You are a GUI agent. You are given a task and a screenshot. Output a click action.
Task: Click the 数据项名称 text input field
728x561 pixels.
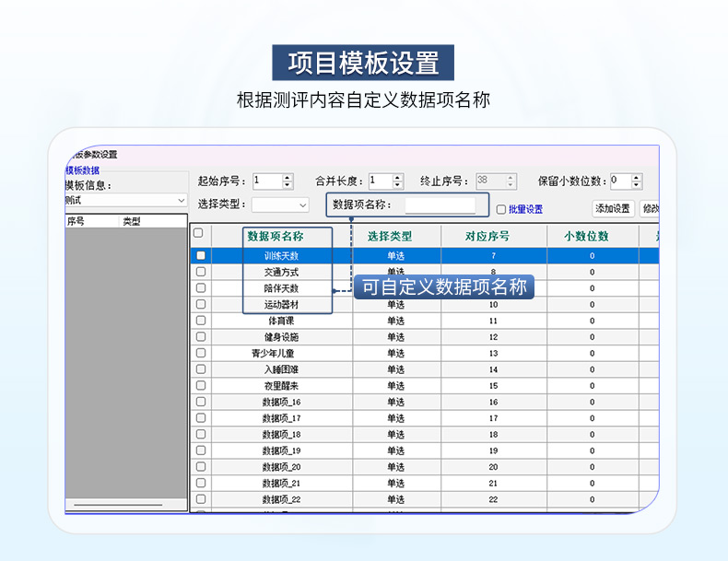click(x=440, y=205)
